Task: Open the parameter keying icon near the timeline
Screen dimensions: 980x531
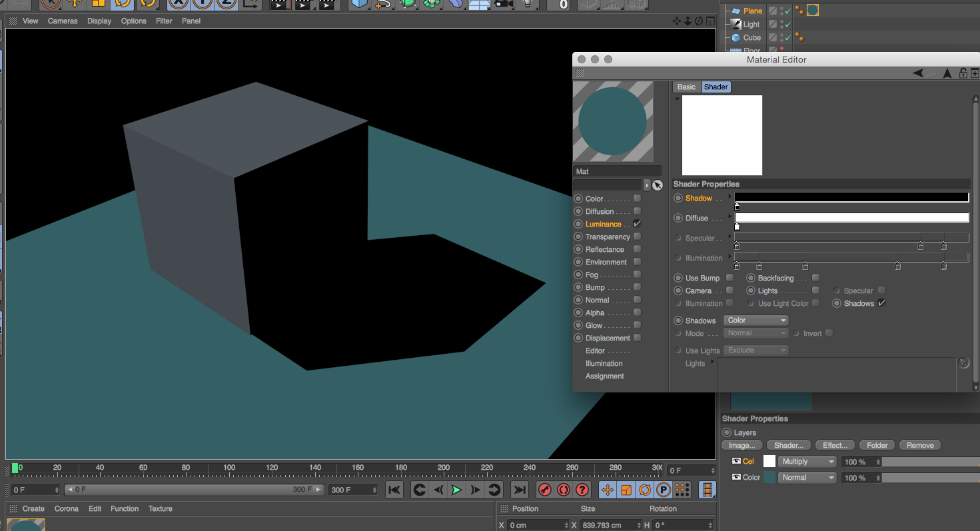Action: pos(664,490)
